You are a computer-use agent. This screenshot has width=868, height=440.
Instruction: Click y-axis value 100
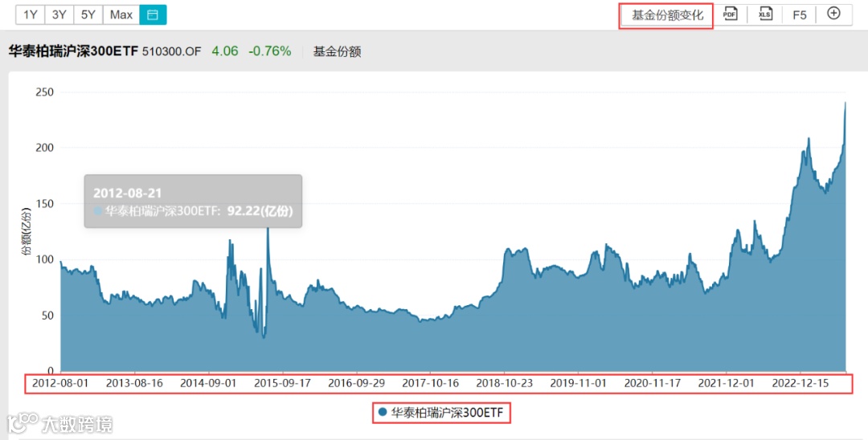point(45,259)
